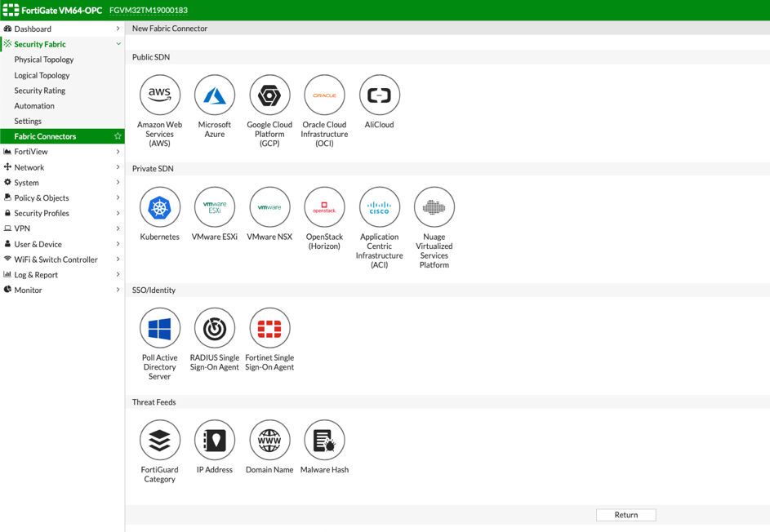The height and width of the screenshot is (532, 770).
Task: Open the Oracle Cloud Infrastructure connector
Action: (x=324, y=94)
